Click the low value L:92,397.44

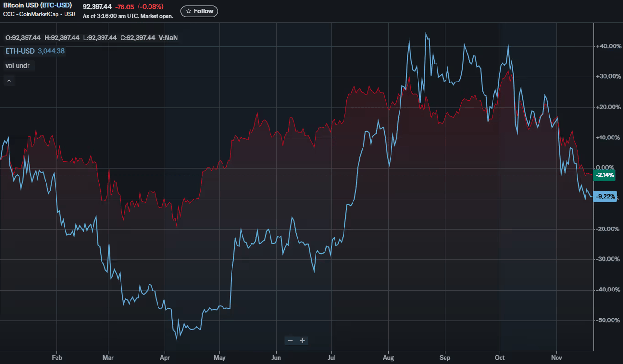pos(100,37)
